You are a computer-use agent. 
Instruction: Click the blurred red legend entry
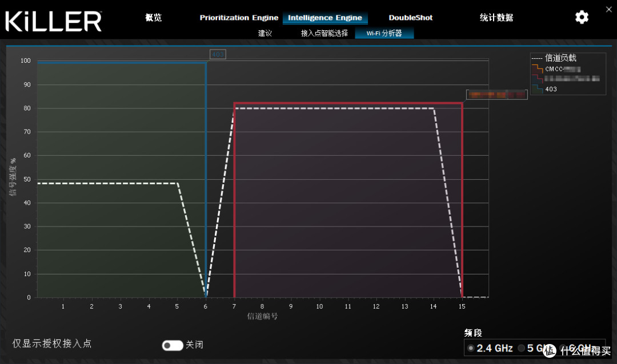coord(572,79)
